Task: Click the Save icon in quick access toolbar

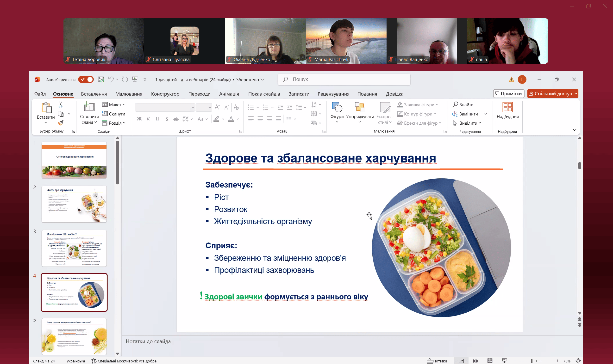Action: click(x=101, y=79)
